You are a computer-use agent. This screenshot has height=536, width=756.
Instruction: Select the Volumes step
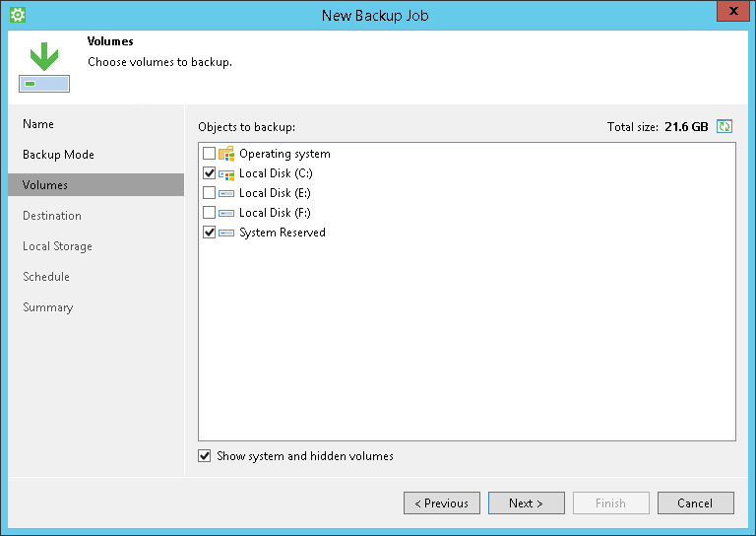tap(95, 185)
